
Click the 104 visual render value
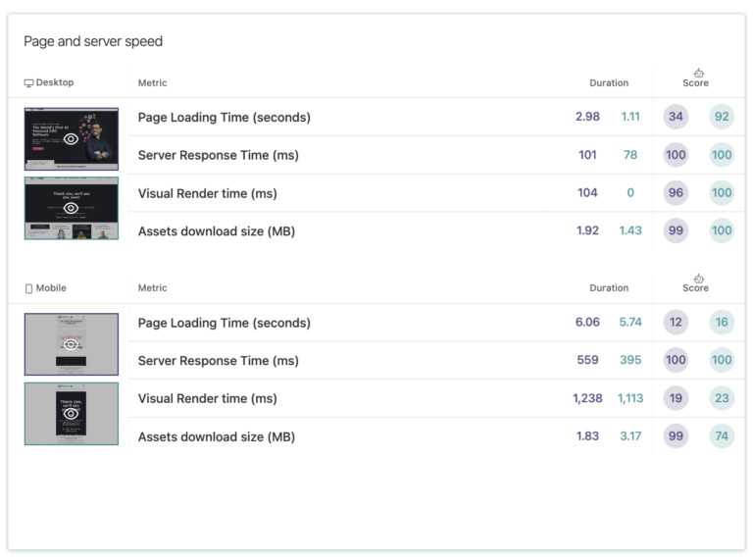(x=587, y=193)
